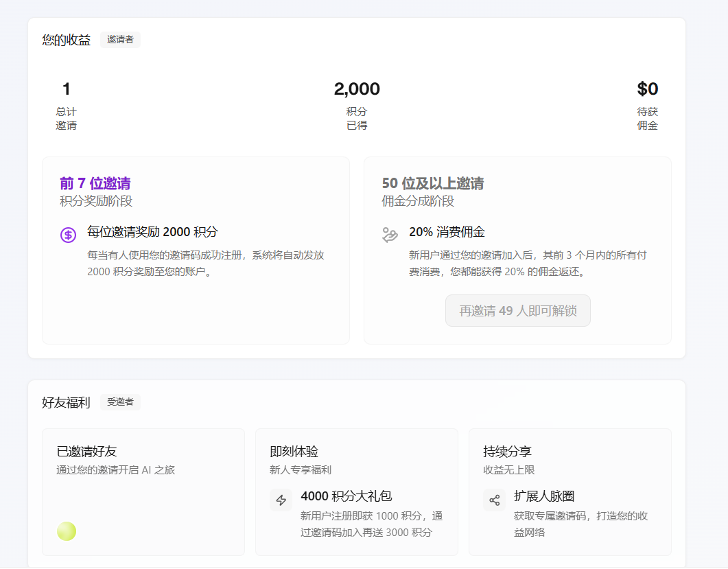Click the share network icon
This screenshot has width=728, height=569.
tap(494, 500)
